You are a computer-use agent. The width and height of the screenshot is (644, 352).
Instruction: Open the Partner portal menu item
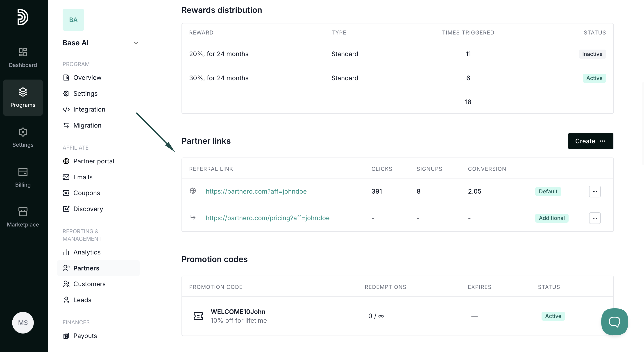[93, 161]
